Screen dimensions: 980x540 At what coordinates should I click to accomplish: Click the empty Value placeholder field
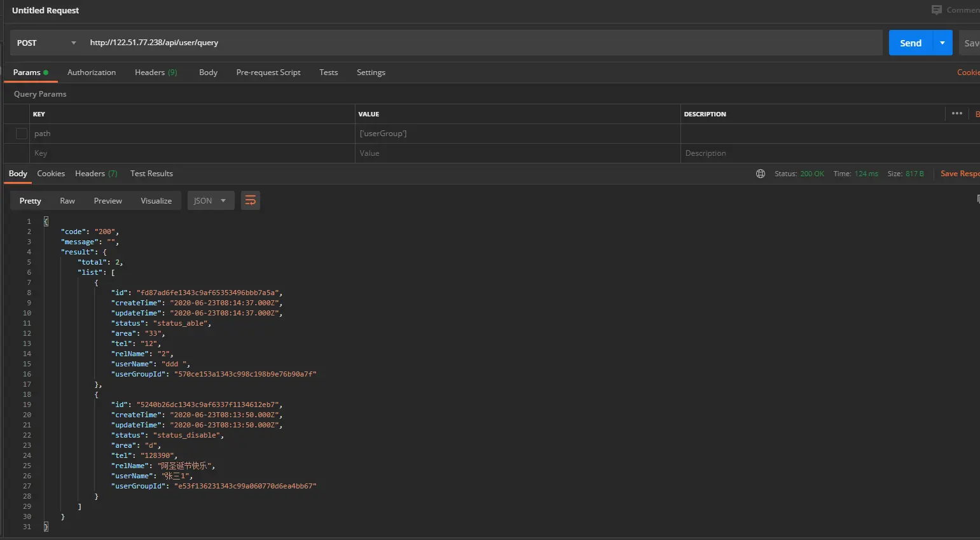[x=518, y=153]
